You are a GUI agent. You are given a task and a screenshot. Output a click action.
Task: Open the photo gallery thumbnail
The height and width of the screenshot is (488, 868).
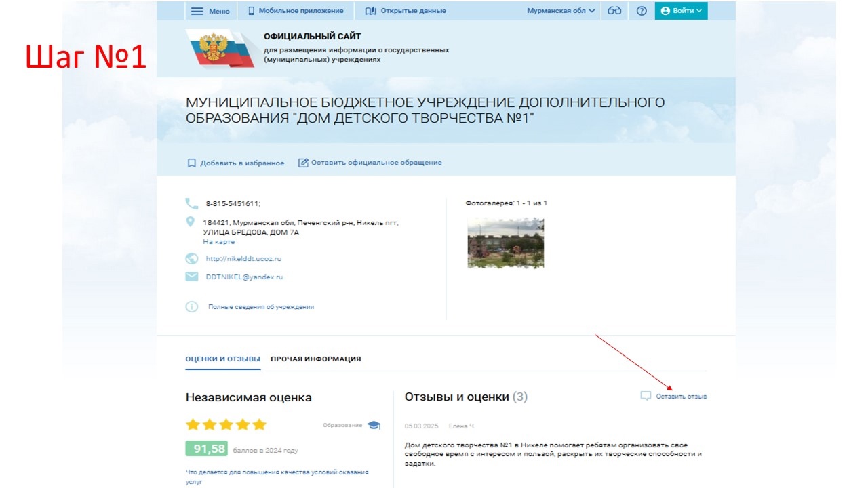click(506, 243)
